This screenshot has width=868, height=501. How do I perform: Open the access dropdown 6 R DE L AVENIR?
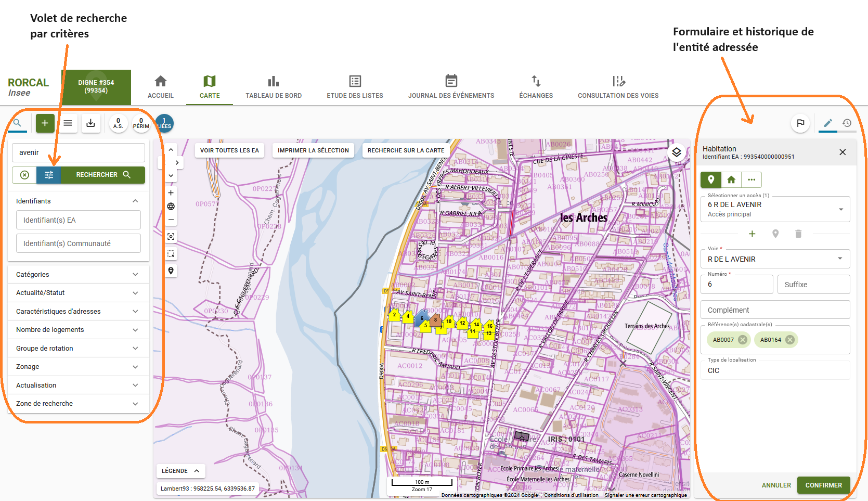click(x=775, y=209)
